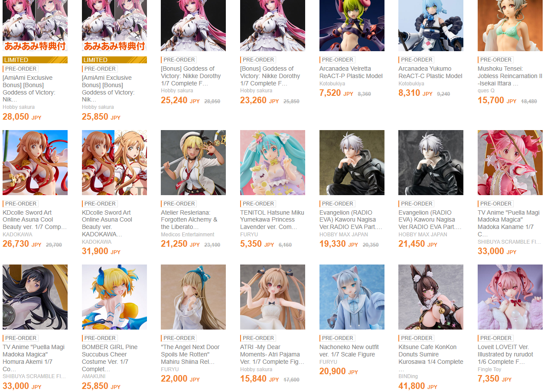
Task: Open Atelier Resleriana figure thumbnail
Action: click(x=193, y=163)
